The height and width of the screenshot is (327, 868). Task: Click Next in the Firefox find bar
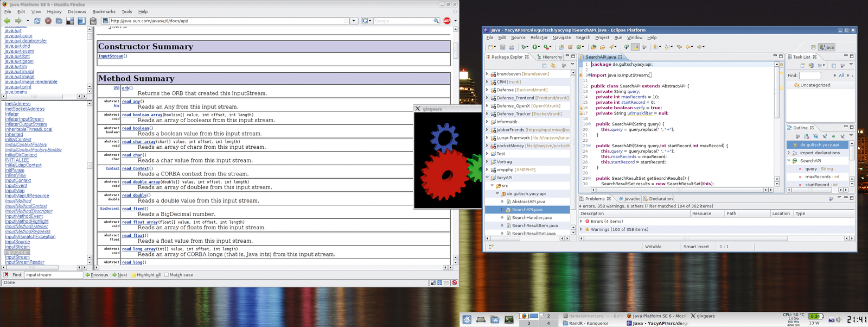pyautogui.click(x=119, y=275)
